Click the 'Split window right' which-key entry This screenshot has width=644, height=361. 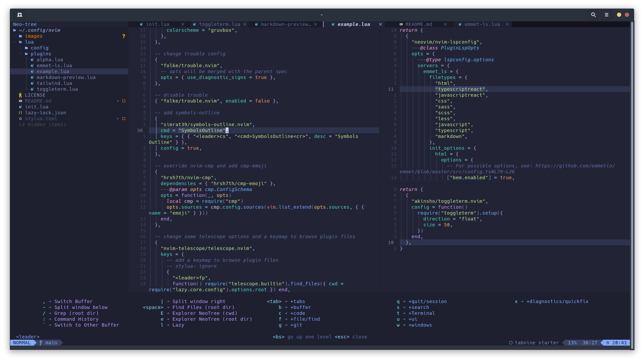point(199,301)
